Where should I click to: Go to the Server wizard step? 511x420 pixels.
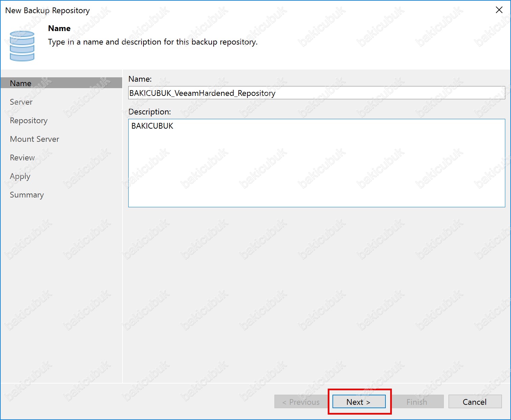21,102
